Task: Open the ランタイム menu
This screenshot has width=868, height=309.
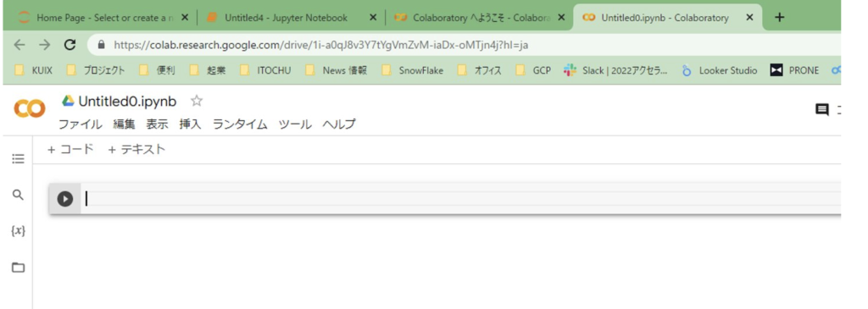Action: pyautogui.click(x=240, y=124)
